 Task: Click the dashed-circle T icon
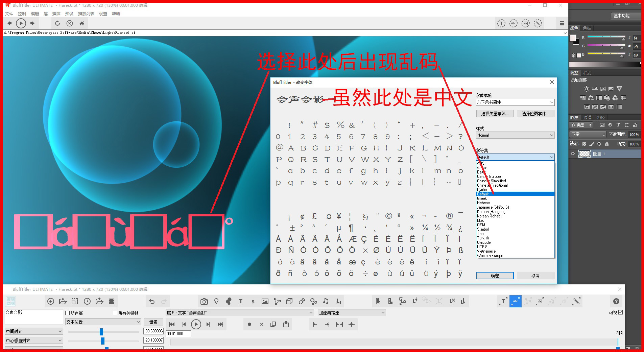click(501, 23)
